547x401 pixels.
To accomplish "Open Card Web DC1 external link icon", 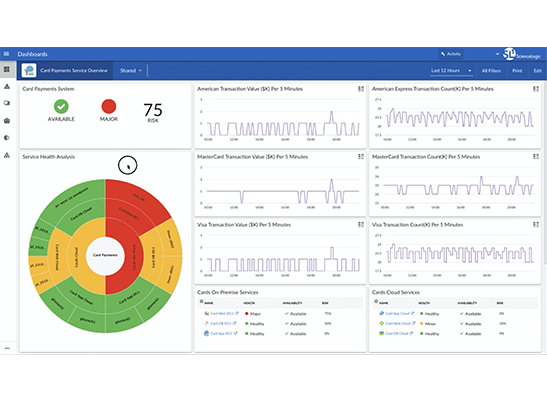I will point(236,313).
